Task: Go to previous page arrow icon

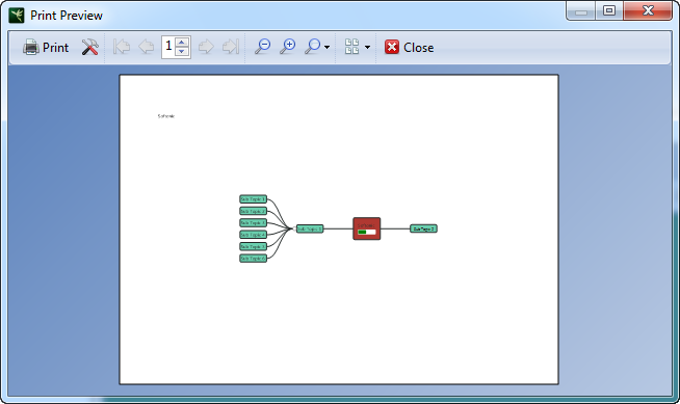Action: point(146,46)
